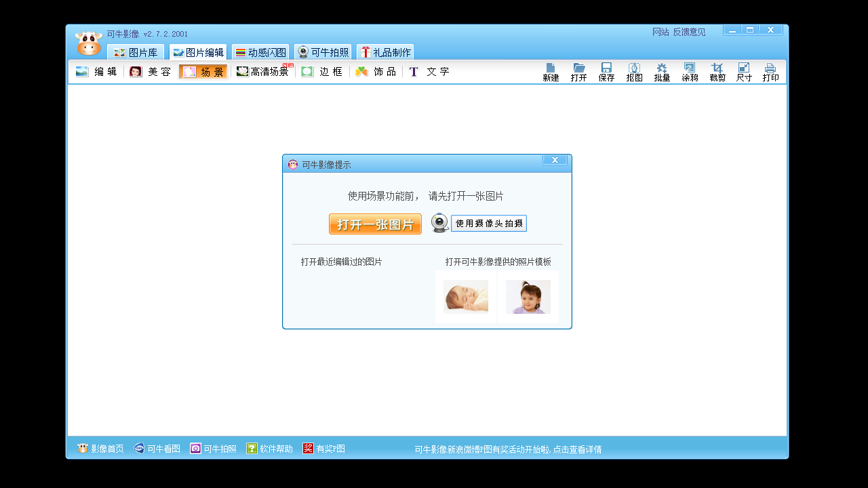The image size is (868, 488).
Task: Click 使用摄像头拍摄 to capture photo
Action: [488, 223]
